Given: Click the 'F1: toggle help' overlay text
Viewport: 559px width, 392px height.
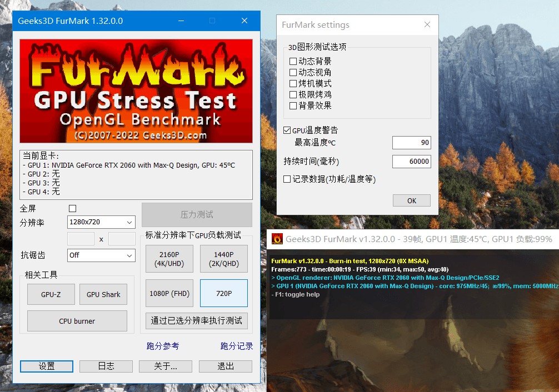Looking at the screenshot, I should pos(295,294).
